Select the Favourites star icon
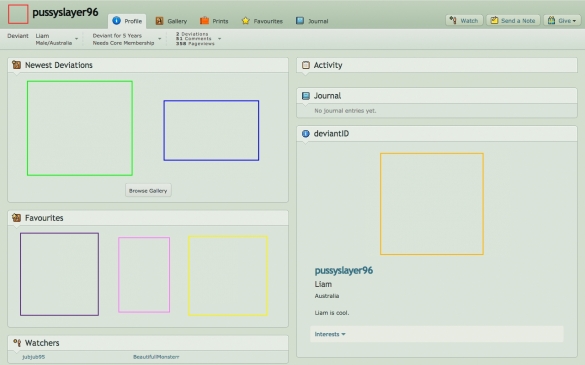This screenshot has width=585, height=365. coord(245,21)
